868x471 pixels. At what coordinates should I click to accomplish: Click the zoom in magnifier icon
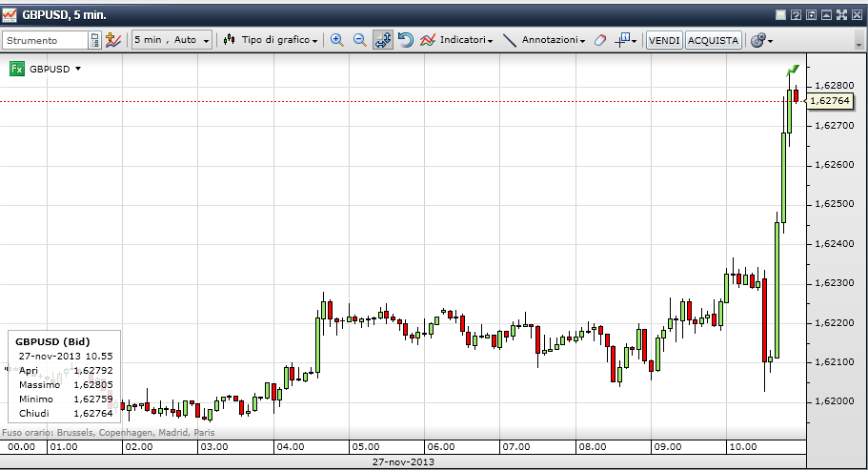tap(336, 40)
